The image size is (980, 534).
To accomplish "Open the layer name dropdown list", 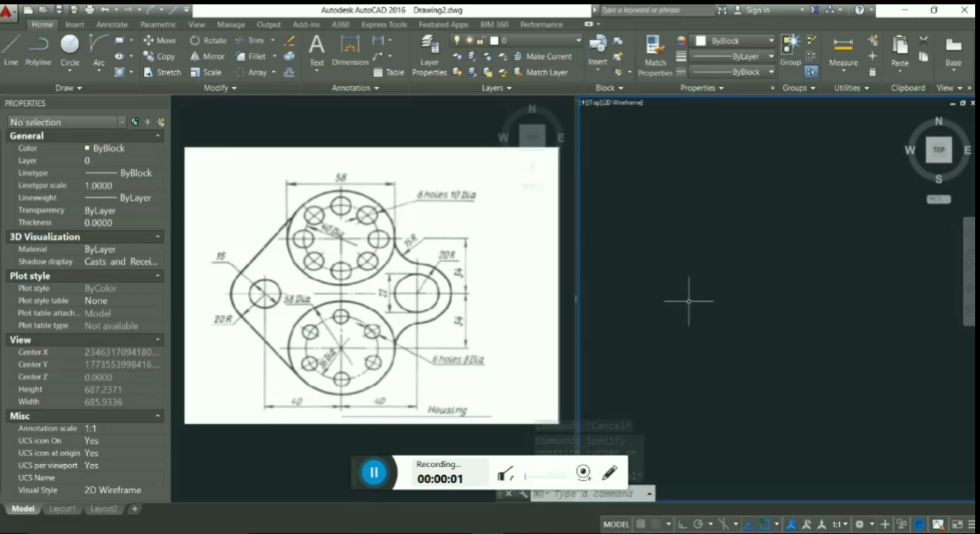I will pyautogui.click(x=578, y=40).
